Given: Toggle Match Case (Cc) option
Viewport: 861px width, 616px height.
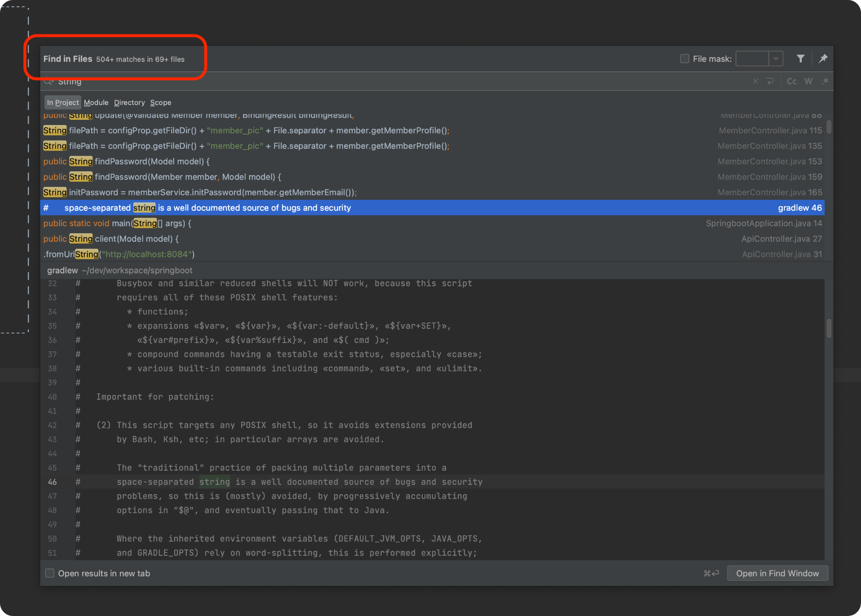Looking at the screenshot, I should point(791,81).
